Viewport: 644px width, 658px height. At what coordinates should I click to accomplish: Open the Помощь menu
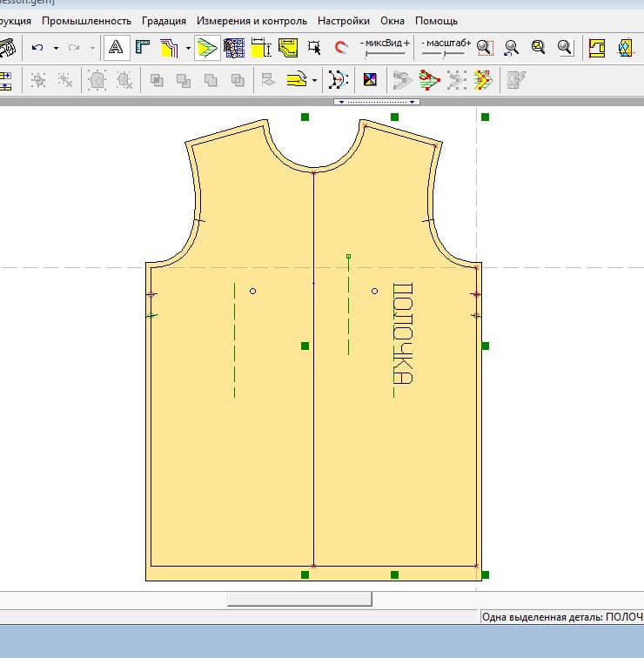coord(436,21)
